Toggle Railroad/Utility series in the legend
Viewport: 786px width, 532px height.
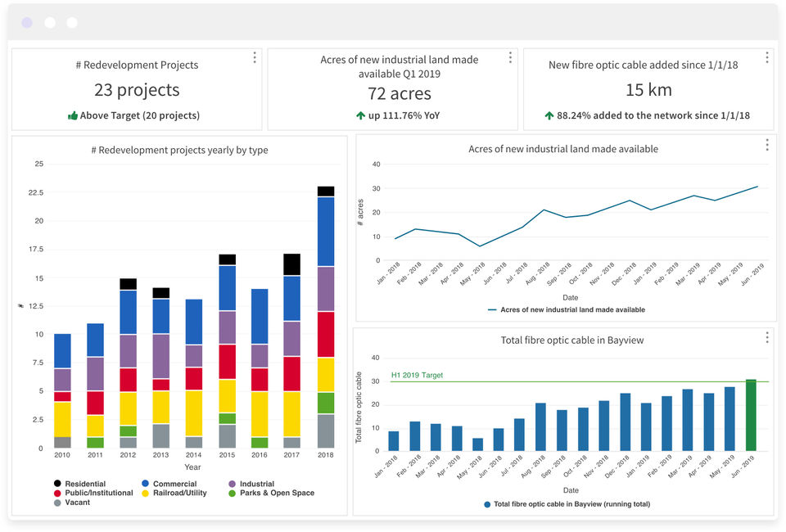coord(174,493)
